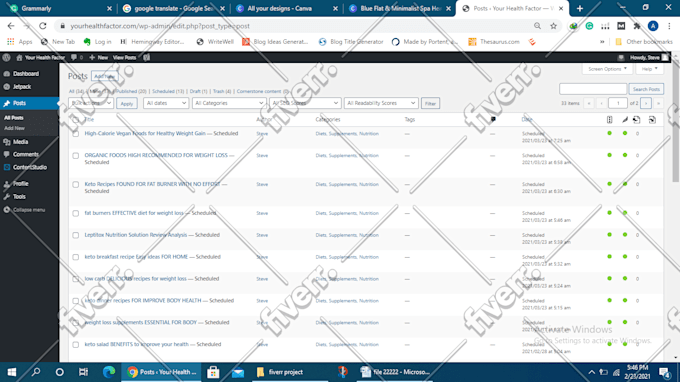Image resolution: width=680 pixels, height=382 pixels.
Task: Open a new Chrome tab
Action: [580, 8]
